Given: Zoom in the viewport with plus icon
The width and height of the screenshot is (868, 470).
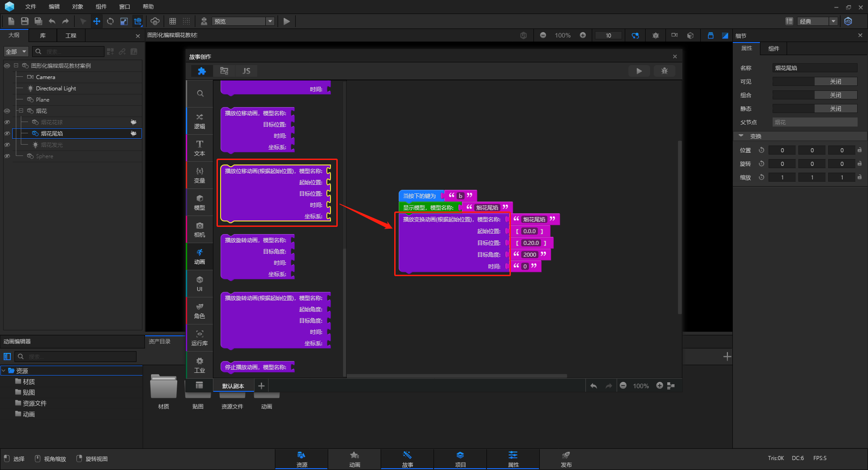Looking at the screenshot, I should point(583,35).
